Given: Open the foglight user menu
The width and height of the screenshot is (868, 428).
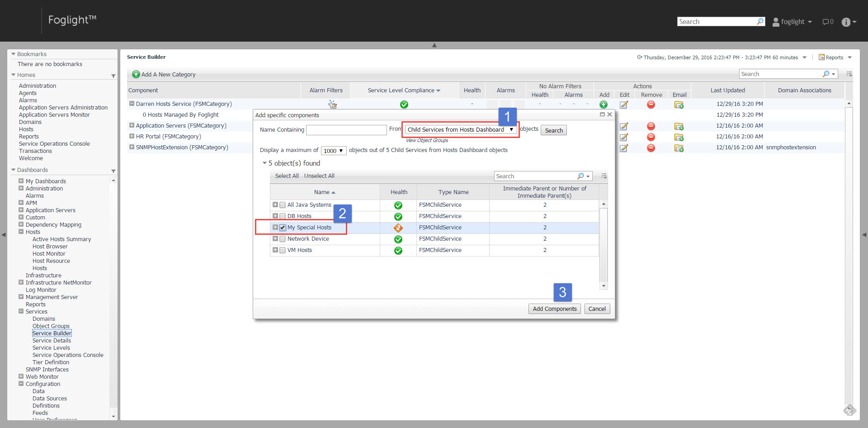Looking at the screenshot, I should click(793, 22).
